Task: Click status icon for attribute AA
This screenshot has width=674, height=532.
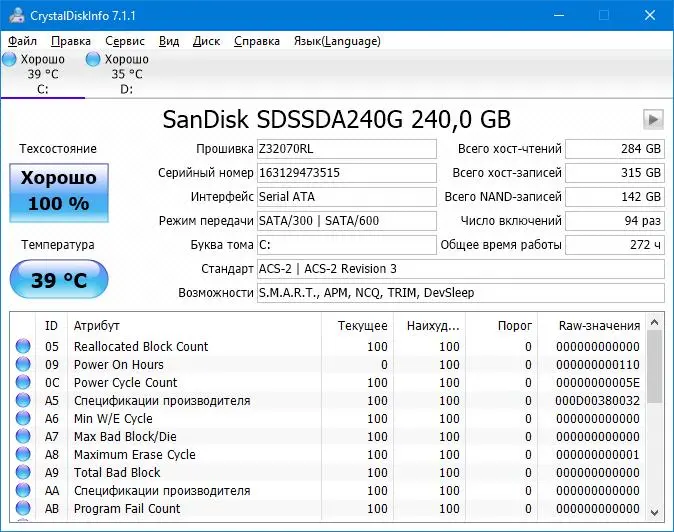Action: 23,490
